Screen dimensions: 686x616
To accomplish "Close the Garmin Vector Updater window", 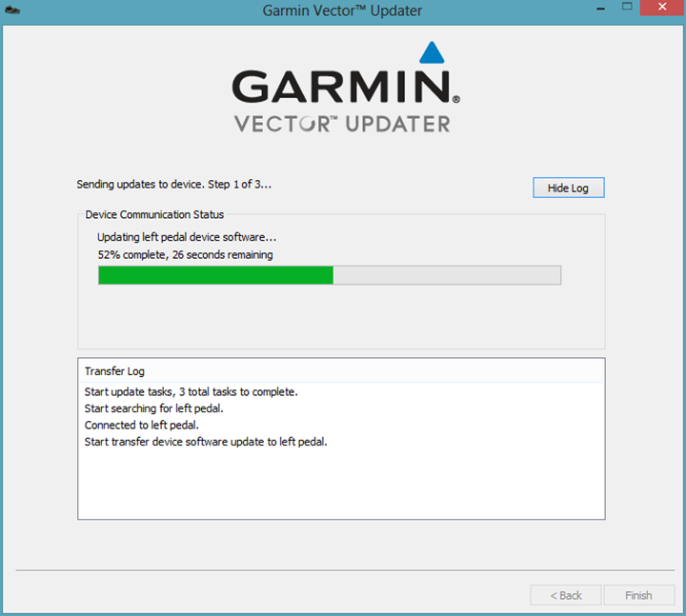I will click(x=662, y=8).
